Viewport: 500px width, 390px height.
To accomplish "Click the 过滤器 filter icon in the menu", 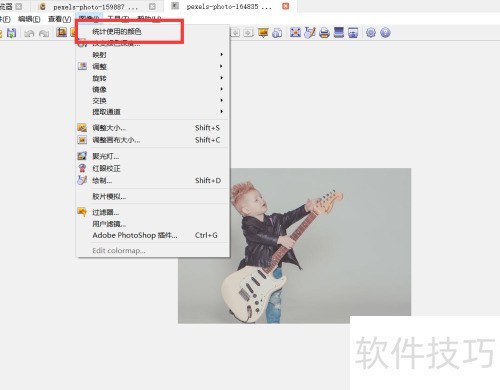I will click(x=82, y=212).
